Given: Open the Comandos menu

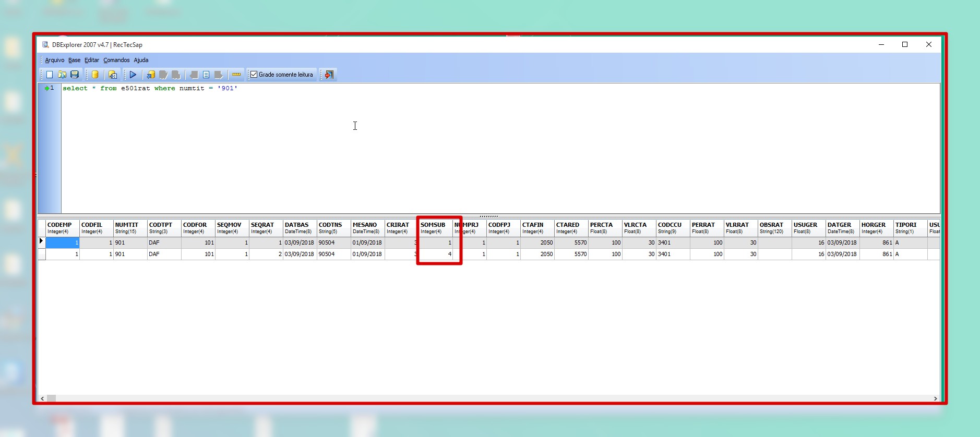Looking at the screenshot, I should [116, 60].
